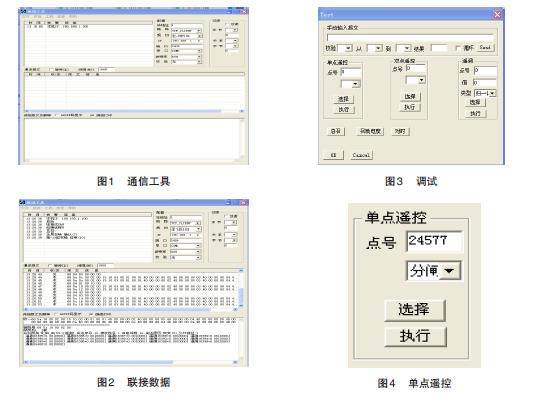Close the debug dialog with the X icon
553x396 pixels.
pos(497,14)
